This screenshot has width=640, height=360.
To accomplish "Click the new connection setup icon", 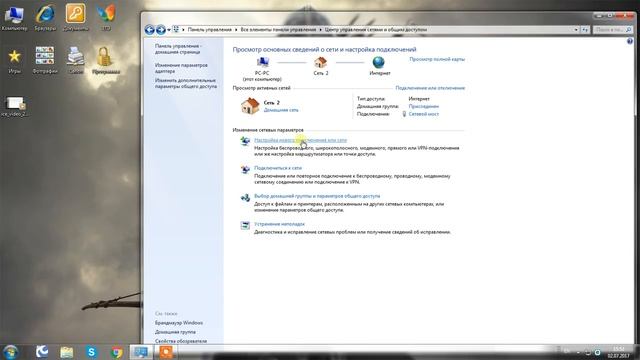I will tap(245, 141).
